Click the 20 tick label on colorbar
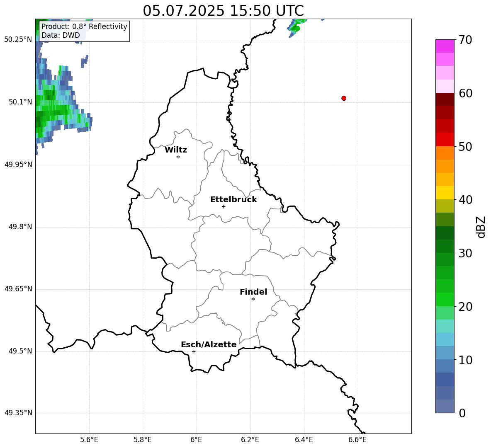Viewport: 491px width, 448px height. [x=465, y=306]
